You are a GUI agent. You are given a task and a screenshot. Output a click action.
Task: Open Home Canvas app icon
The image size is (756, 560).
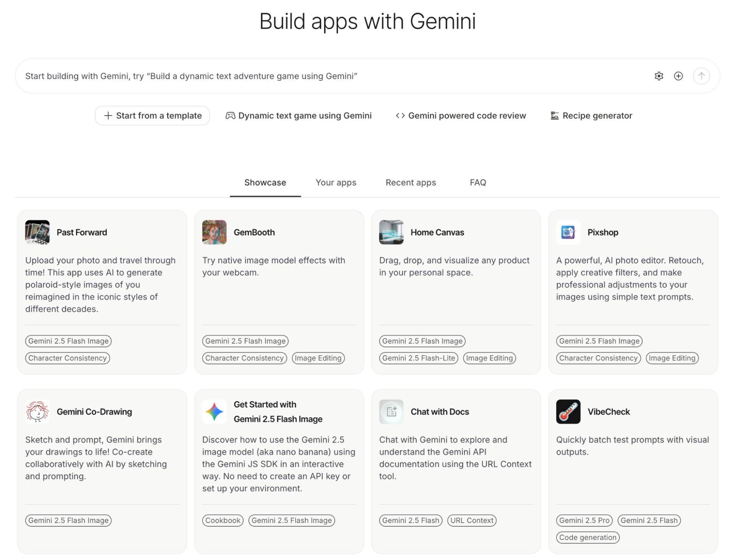pyautogui.click(x=391, y=232)
